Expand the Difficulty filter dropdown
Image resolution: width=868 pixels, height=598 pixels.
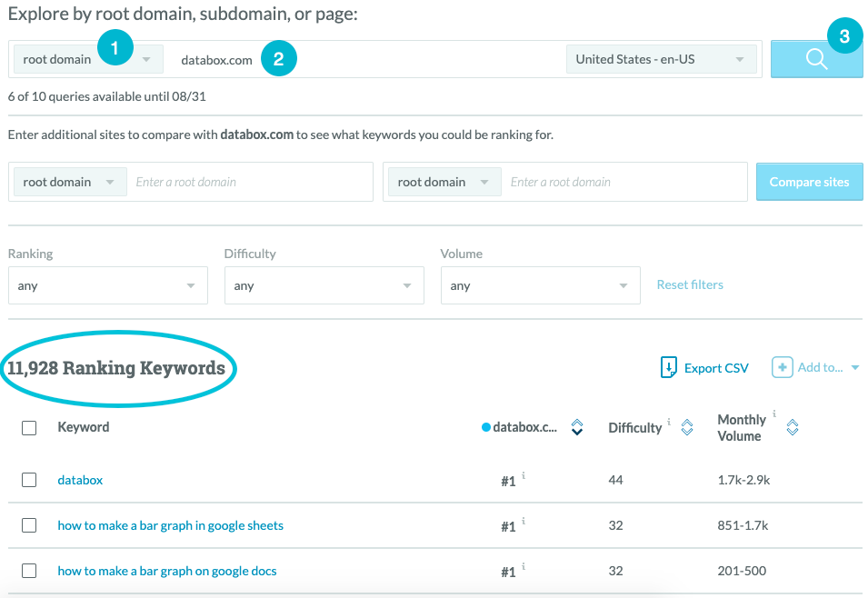(324, 285)
